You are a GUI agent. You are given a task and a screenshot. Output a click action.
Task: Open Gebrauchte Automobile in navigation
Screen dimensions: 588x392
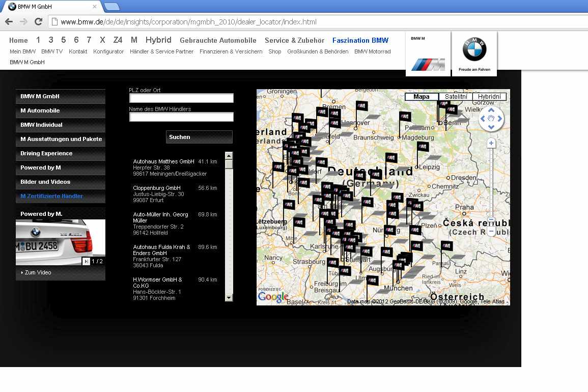point(218,41)
